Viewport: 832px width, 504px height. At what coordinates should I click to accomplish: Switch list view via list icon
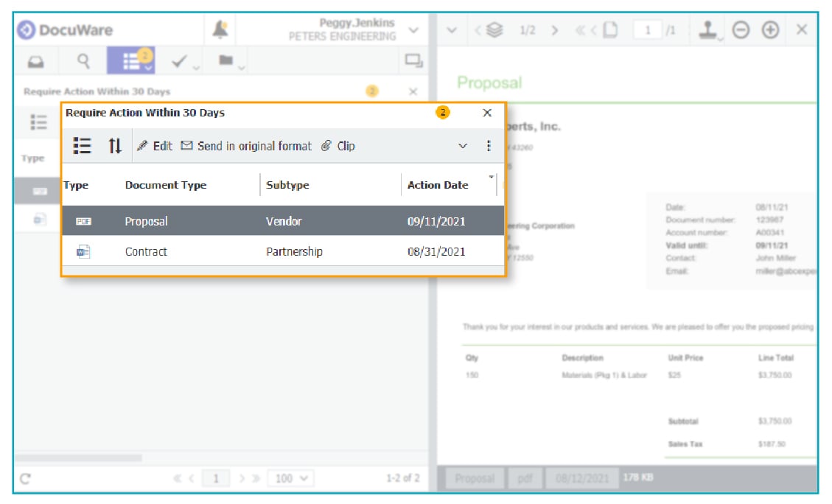click(82, 146)
